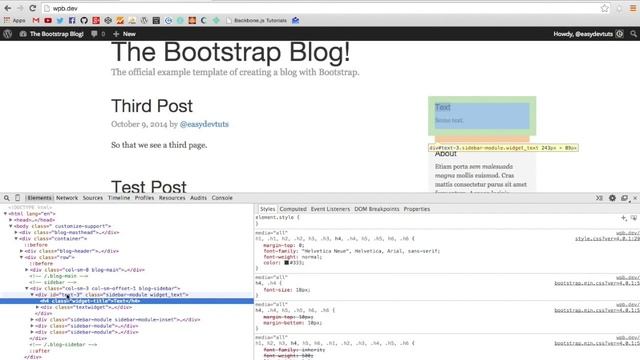Image resolution: width=640 pixels, height=360 pixels.
Task: Open the YouTube bookmark icon
Action: [x=48, y=20]
